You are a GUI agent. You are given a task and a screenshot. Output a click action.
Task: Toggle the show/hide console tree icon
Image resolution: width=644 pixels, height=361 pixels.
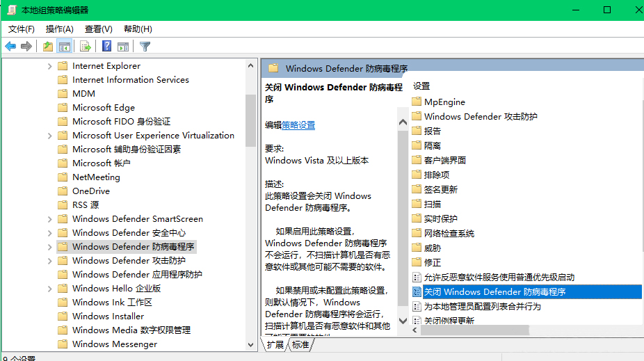pos(65,47)
